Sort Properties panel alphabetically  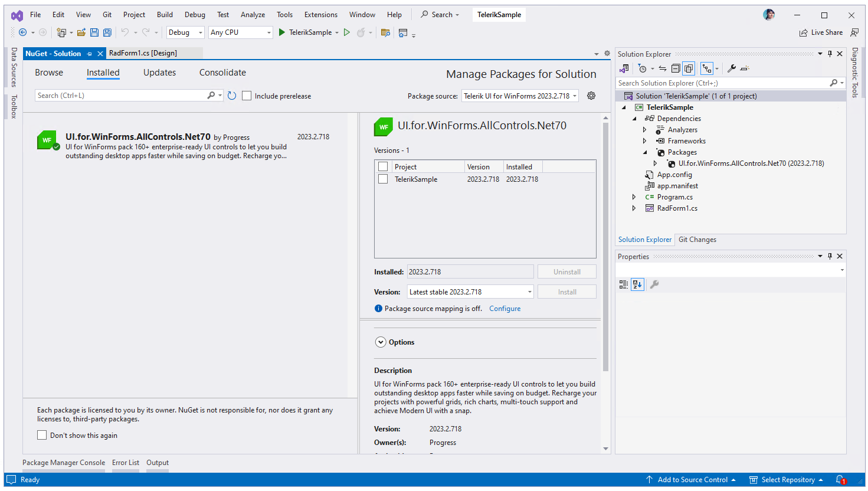coord(637,284)
